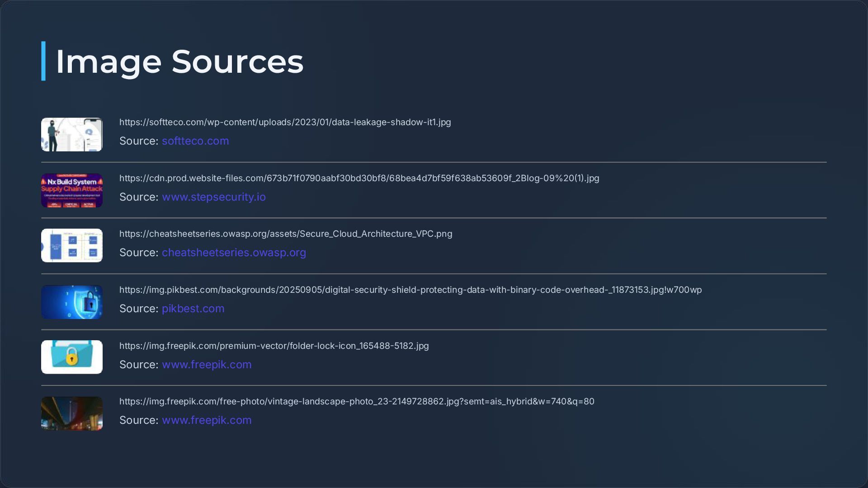Click the vintage-landscape-photo freepik URL text
This screenshot has height=488, width=868.
(357, 402)
